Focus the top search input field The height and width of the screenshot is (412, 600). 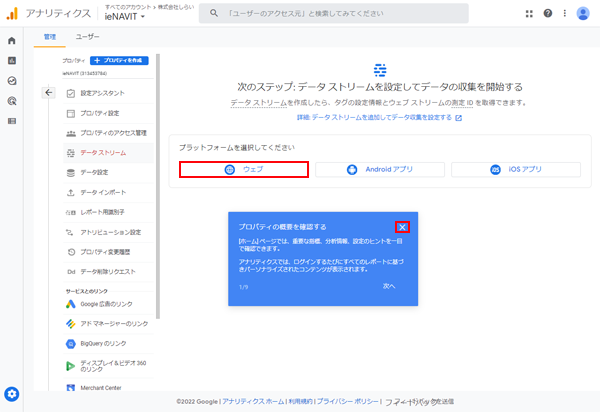coord(334,13)
